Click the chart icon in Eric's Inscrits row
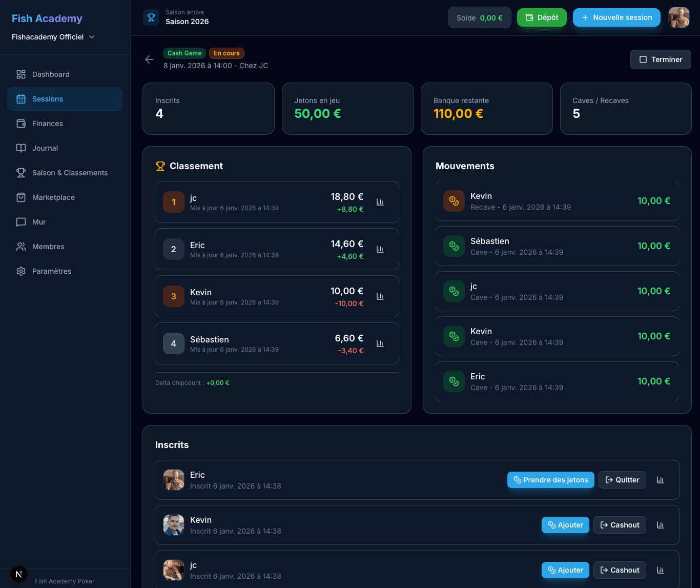The width and height of the screenshot is (700, 588). [660, 480]
